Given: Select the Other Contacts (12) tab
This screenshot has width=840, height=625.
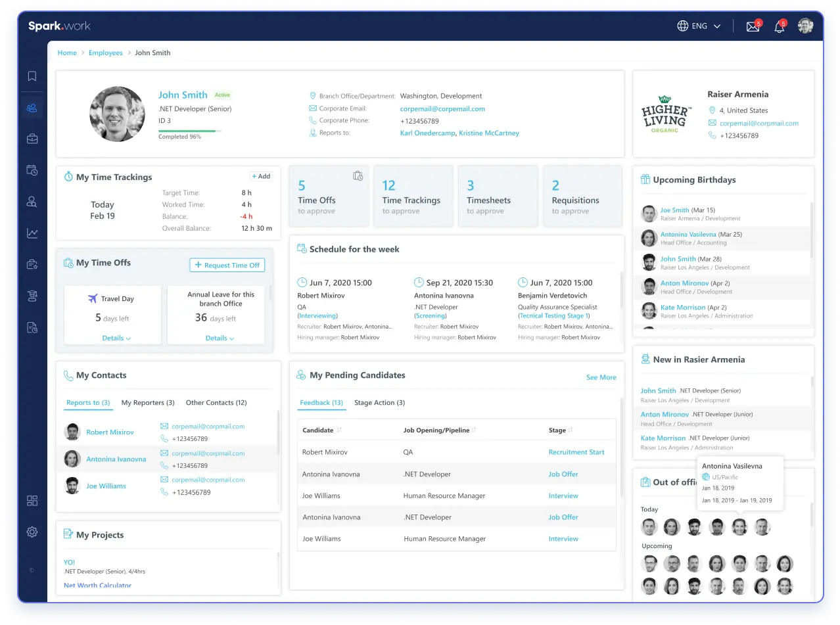Looking at the screenshot, I should (x=216, y=402).
